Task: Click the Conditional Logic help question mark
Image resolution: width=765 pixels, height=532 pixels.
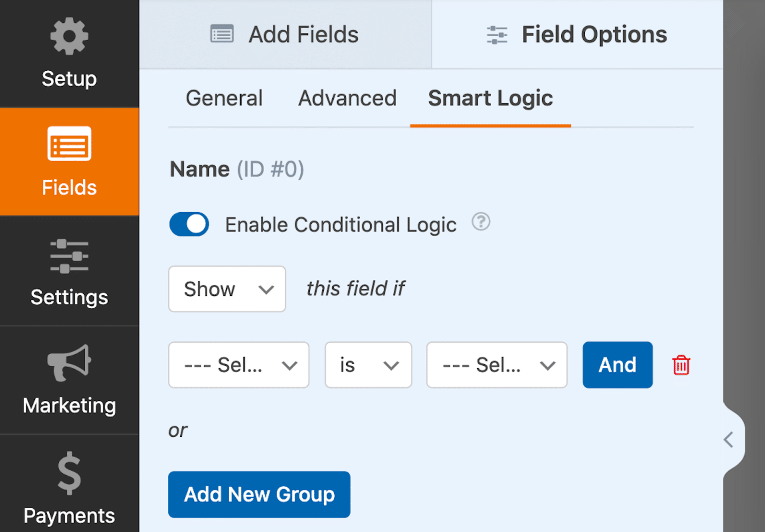Action: click(x=481, y=222)
